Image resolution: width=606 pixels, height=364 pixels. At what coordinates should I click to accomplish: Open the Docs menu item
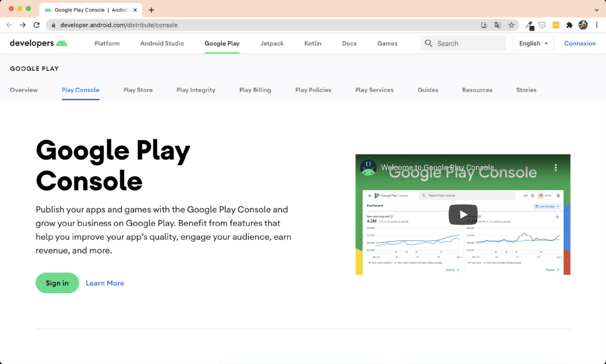click(x=349, y=43)
